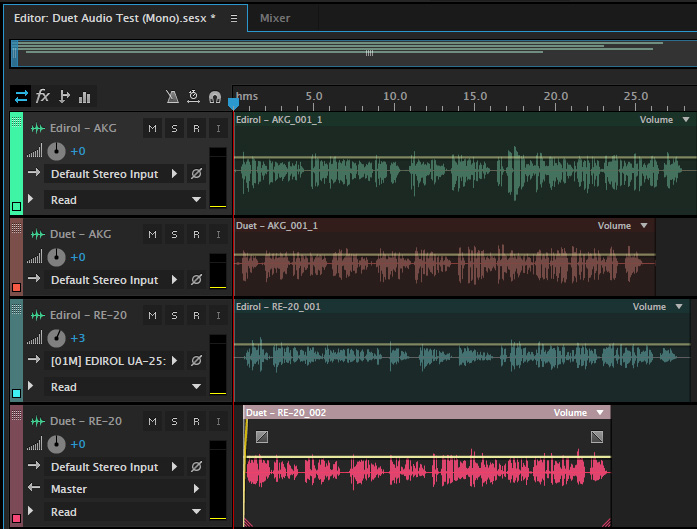
Task: Click the zoom navigator scrollbar overview
Action: click(x=354, y=53)
